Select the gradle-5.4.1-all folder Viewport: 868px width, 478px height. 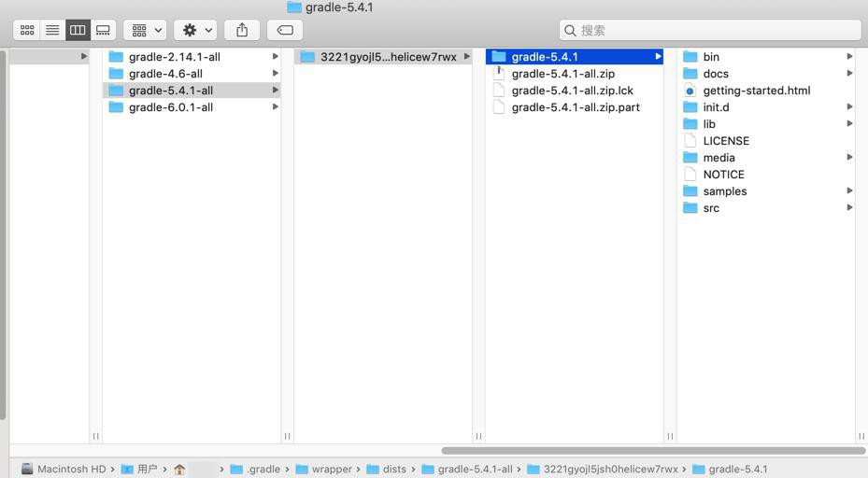pos(192,91)
